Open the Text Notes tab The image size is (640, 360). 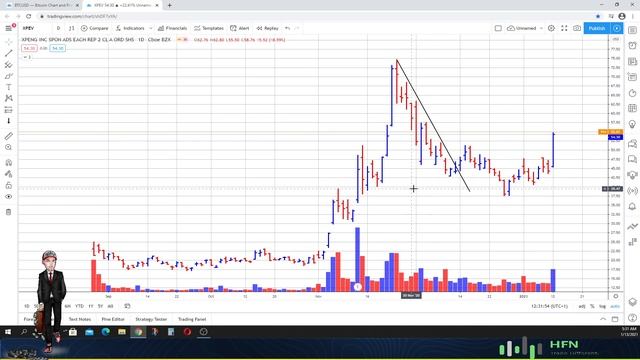tap(80, 319)
